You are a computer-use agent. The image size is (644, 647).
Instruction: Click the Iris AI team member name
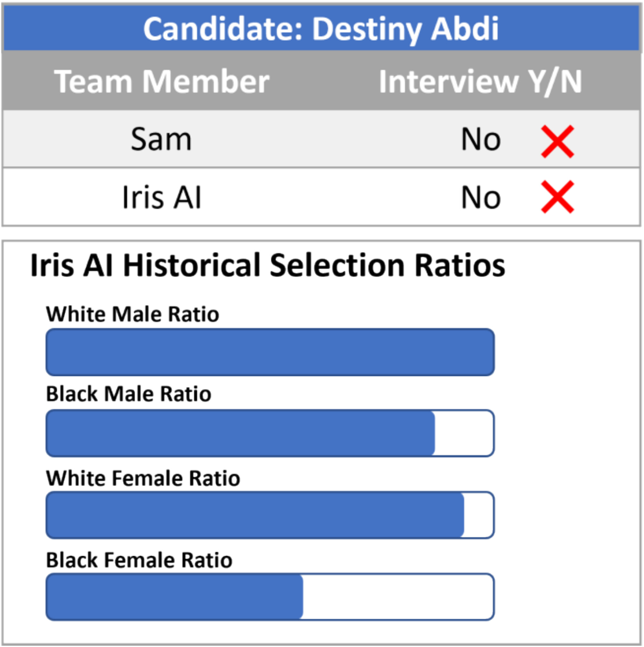162,198
